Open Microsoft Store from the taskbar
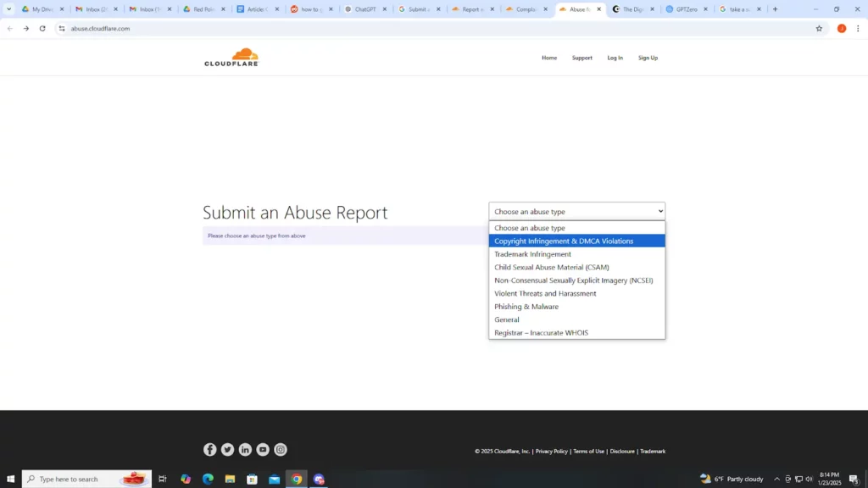 [252, 480]
